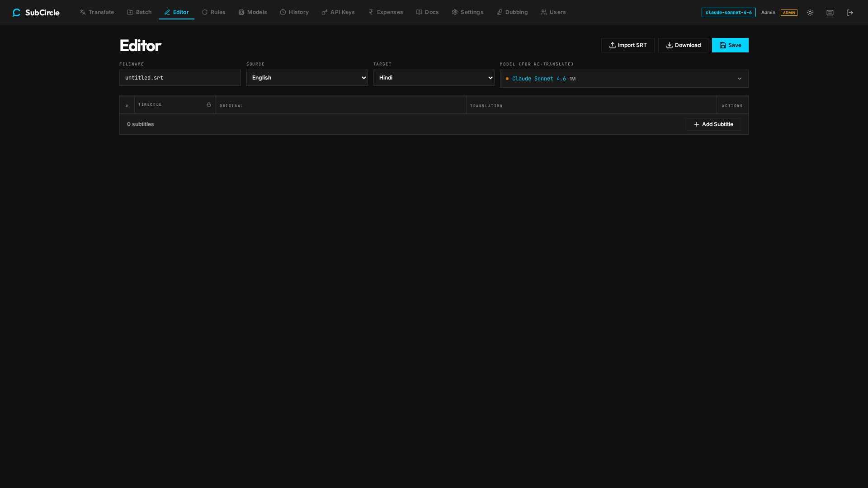Toggle the timecode lock icon
The height and width of the screenshot is (488, 868).
(x=209, y=104)
